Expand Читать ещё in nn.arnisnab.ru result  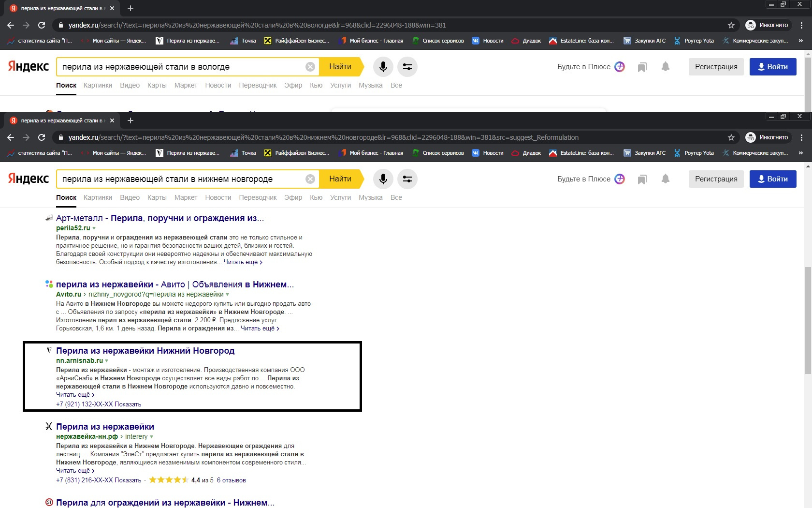tap(75, 395)
